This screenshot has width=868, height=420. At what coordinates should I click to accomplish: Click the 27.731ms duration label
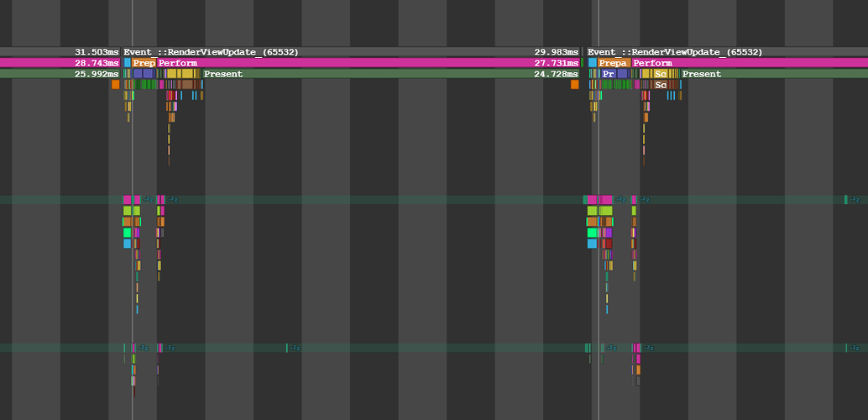pos(557,63)
